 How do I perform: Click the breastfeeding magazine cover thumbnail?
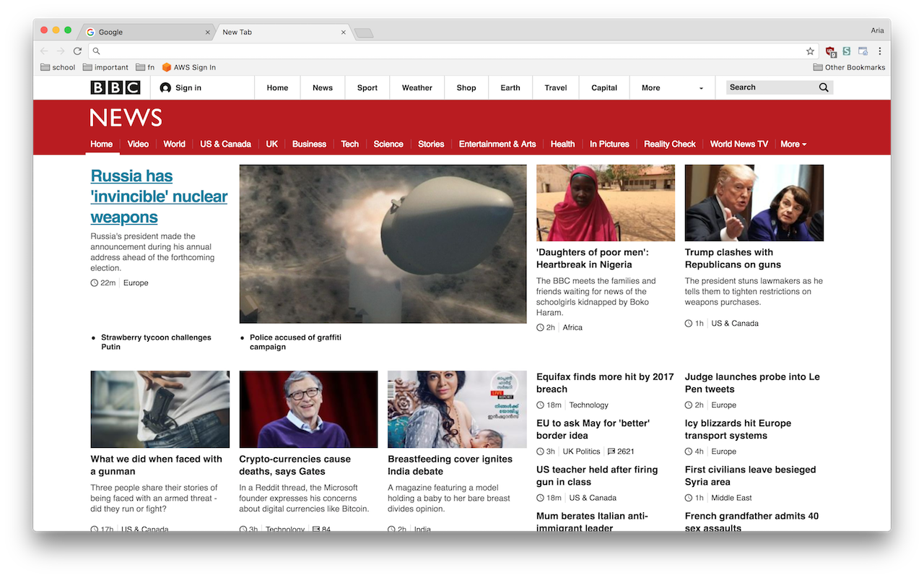tap(457, 409)
